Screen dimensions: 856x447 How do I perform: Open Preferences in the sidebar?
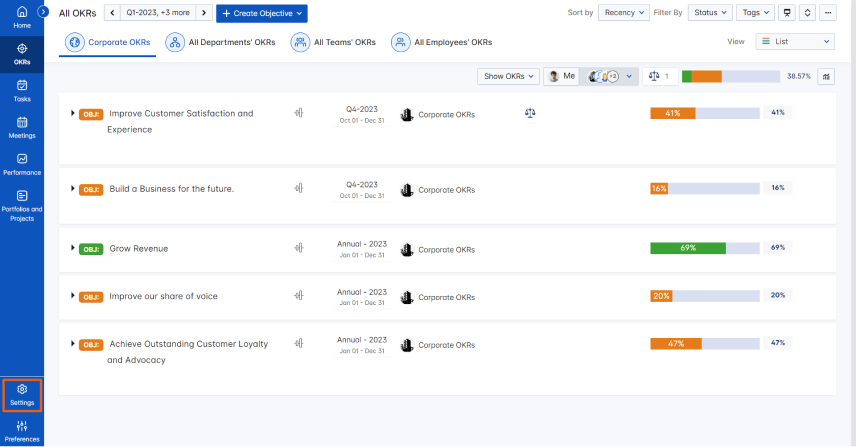tap(22, 431)
